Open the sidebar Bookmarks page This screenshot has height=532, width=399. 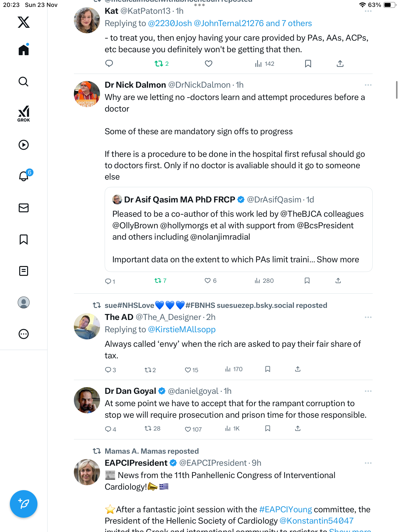click(x=24, y=239)
